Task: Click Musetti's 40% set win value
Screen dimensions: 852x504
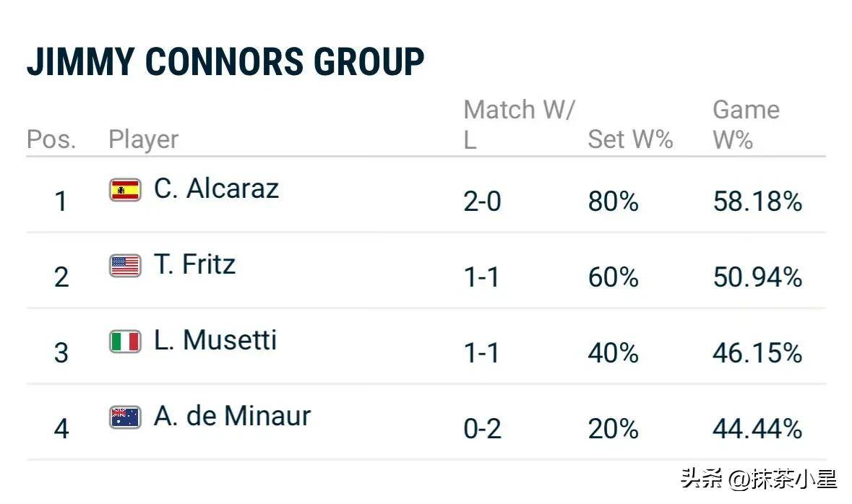Action: tap(613, 354)
